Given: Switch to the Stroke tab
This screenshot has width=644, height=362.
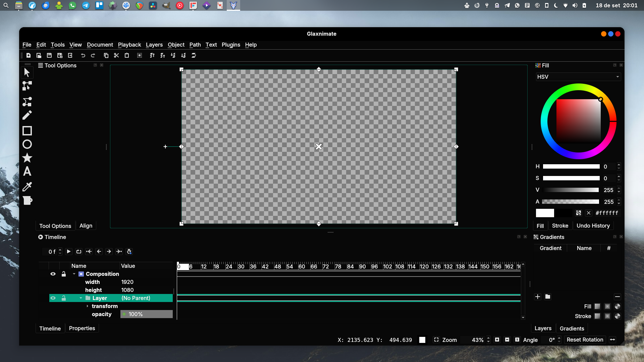Looking at the screenshot, I should 560,226.
